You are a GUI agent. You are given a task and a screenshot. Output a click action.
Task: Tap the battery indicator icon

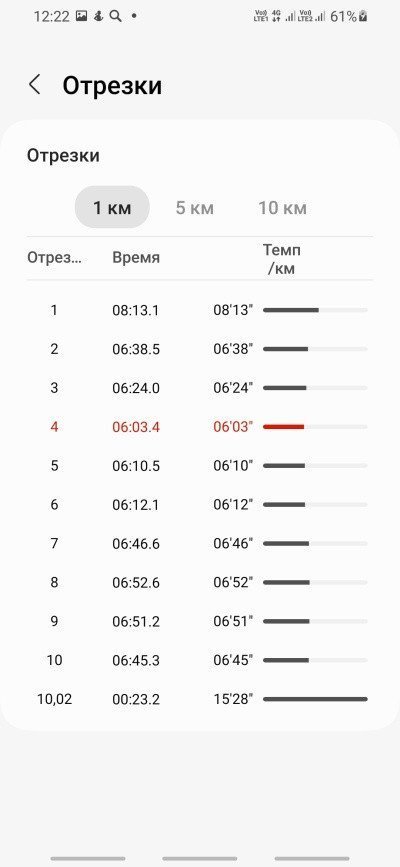(363, 17)
